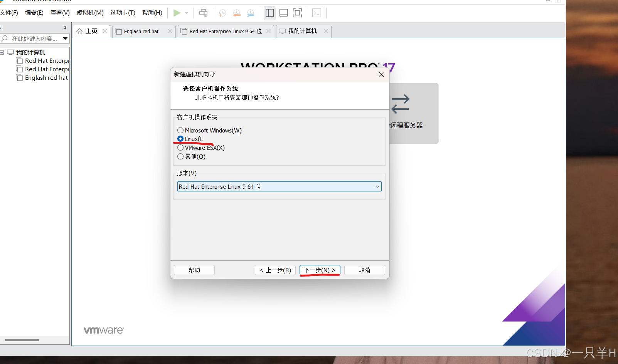The image size is (618, 364).
Task: Click the library search magnifier icon
Action: 5,39
